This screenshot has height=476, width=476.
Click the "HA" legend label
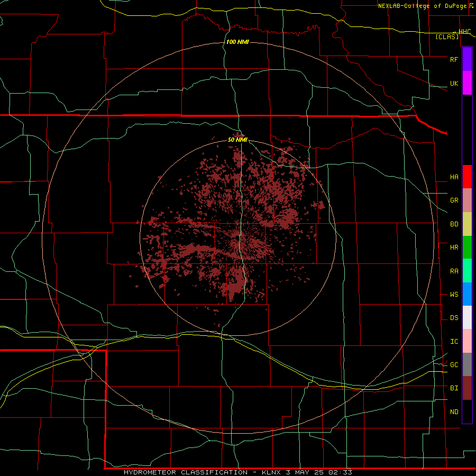(x=454, y=177)
